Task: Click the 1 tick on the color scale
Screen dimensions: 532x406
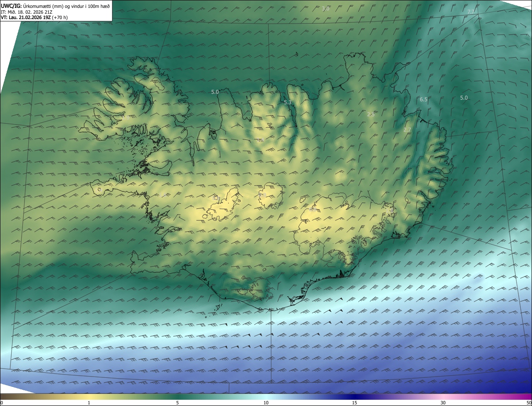Action: coord(89,403)
